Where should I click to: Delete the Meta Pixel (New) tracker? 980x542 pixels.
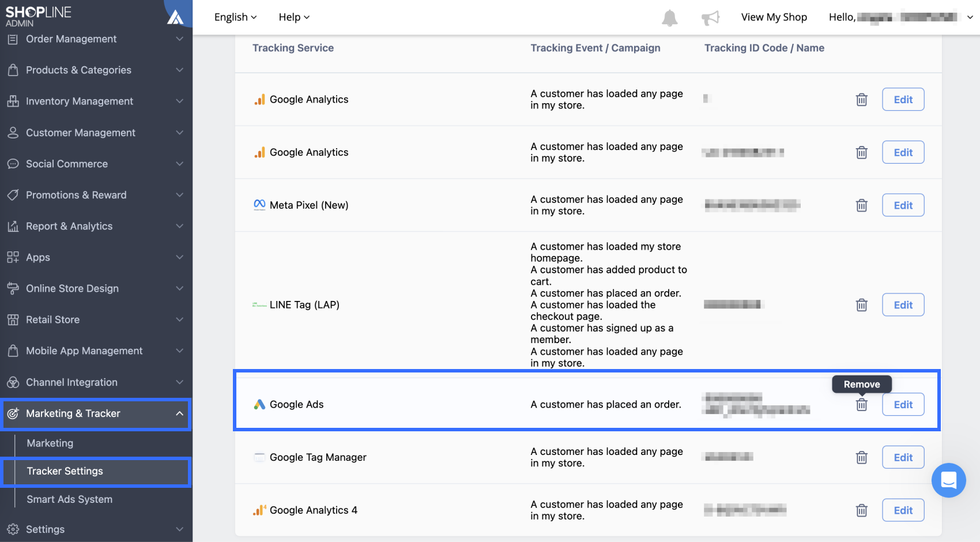(x=861, y=205)
